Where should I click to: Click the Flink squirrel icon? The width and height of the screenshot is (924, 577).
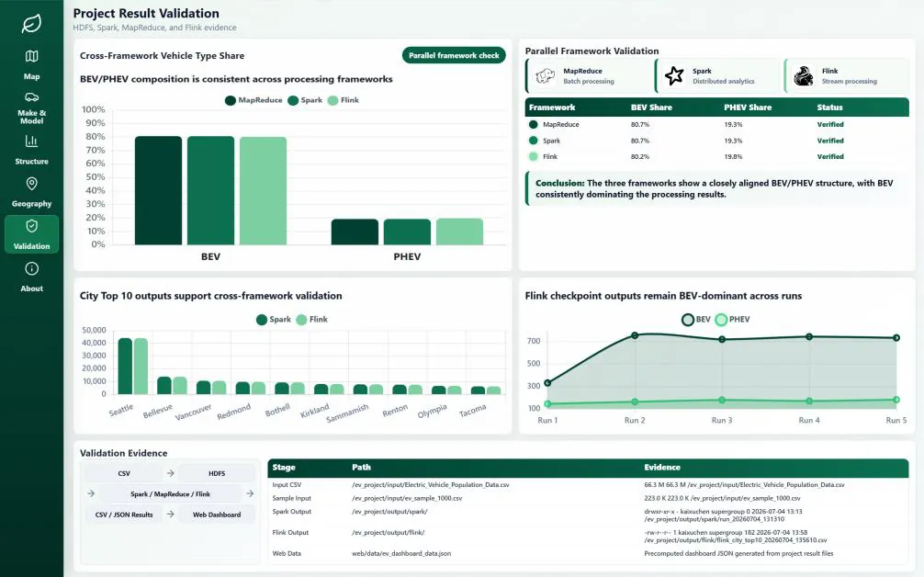click(x=803, y=76)
